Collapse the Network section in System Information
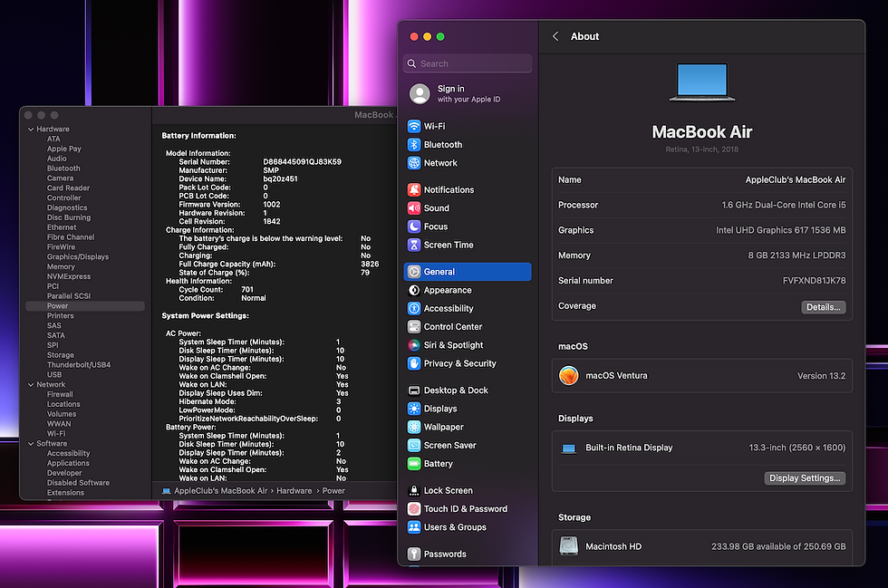Image resolution: width=888 pixels, height=588 pixels. click(x=31, y=385)
